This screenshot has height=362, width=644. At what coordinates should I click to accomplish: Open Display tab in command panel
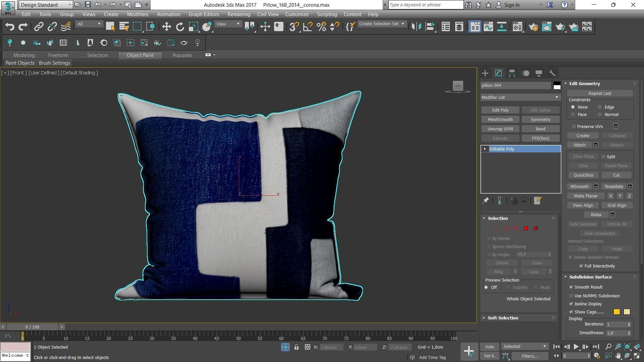[x=539, y=73]
